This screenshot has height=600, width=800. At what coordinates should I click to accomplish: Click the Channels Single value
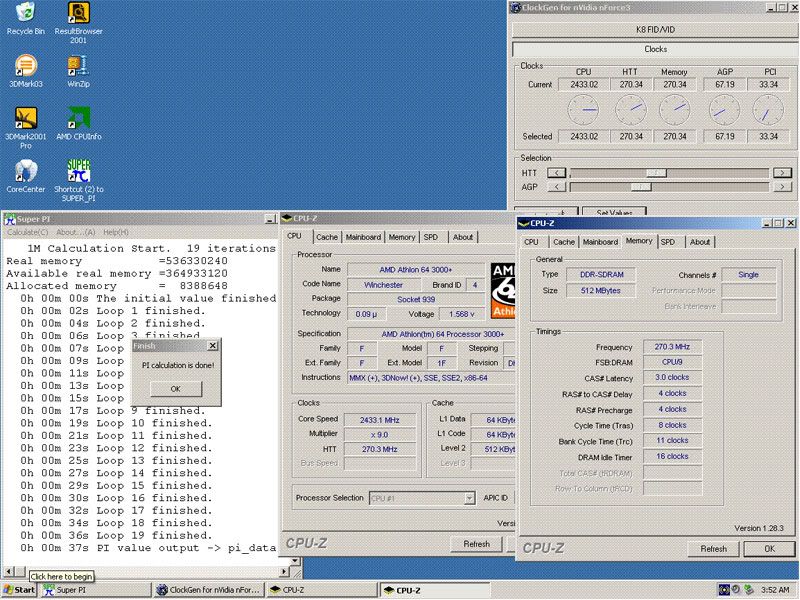748,275
